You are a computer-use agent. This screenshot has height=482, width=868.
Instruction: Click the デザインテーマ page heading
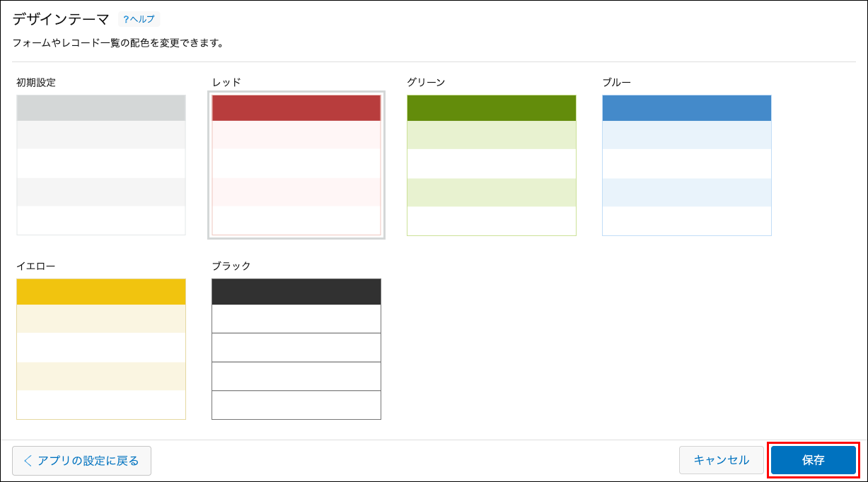(x=61, y=19)
